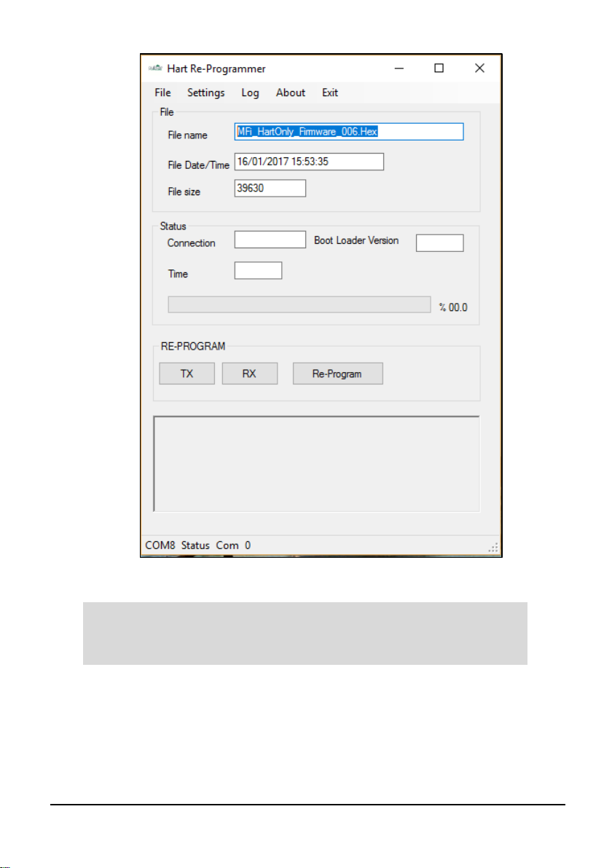612x868 pixels.
Task: Click the 'Boot Loader Version' label
Action: tap(356, 240)
